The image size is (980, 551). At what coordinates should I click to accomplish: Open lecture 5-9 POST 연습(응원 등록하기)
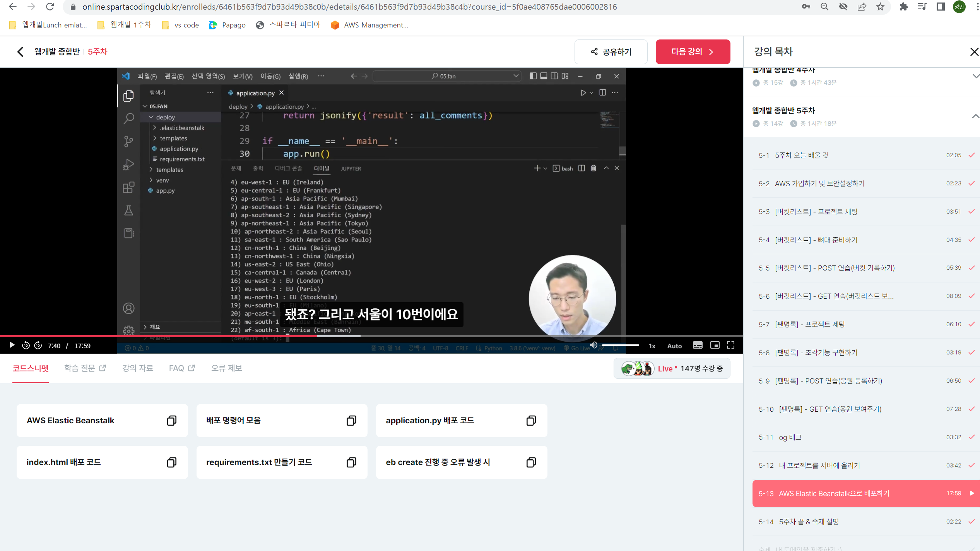click(x=866, y=381)
